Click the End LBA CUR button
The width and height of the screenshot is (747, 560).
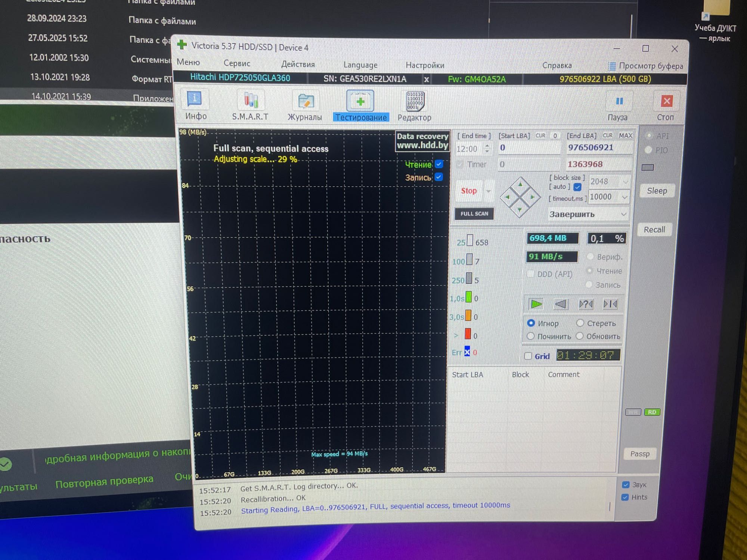click(x=608, y=136)
